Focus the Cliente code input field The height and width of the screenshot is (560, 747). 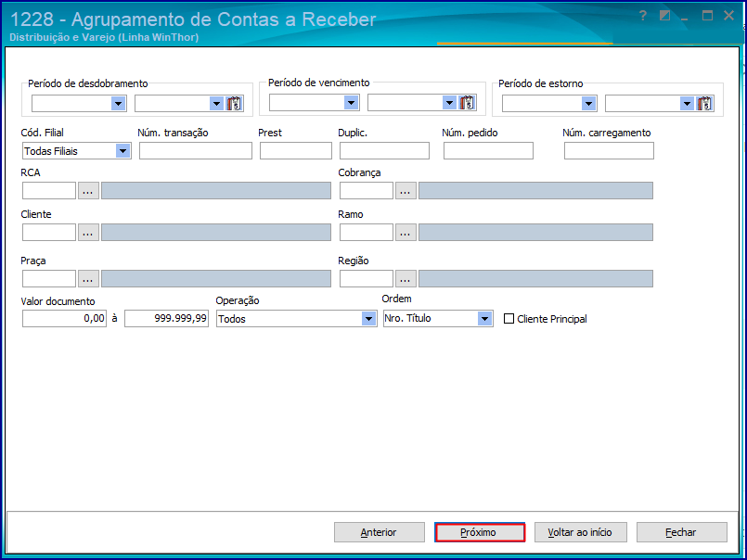(x=49, y=233)
